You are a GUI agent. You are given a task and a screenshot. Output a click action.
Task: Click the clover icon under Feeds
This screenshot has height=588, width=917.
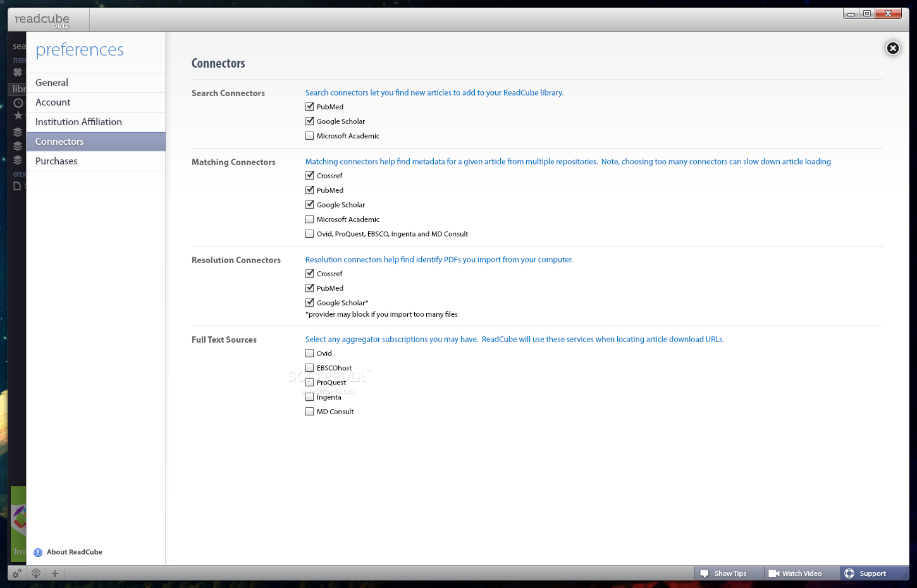tap(18, 72)
